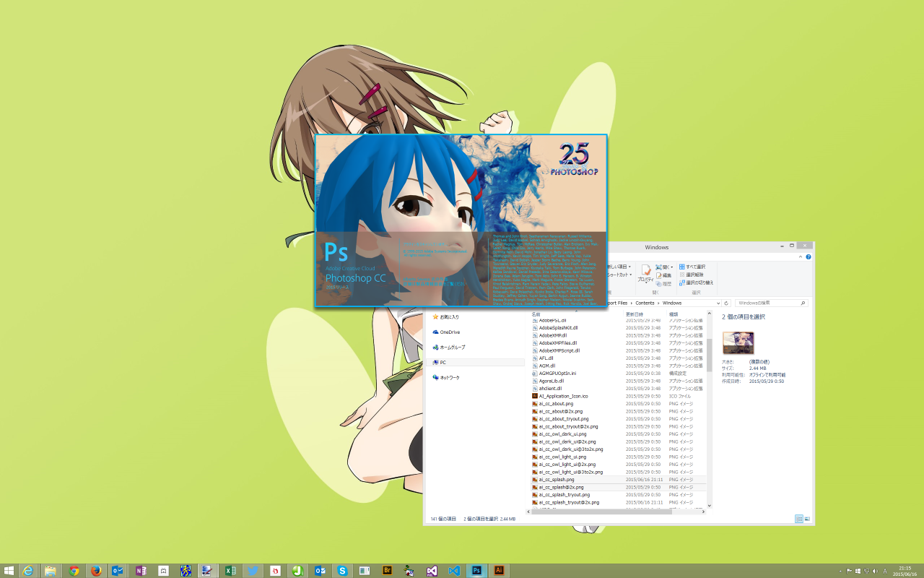Click the Explorer help question-mark icon
Viewport: 924px width, 578px height.
808,256
